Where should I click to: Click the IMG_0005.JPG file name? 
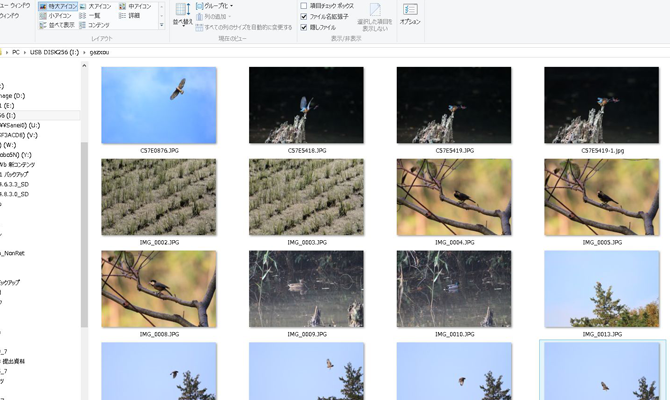point(602,242)
